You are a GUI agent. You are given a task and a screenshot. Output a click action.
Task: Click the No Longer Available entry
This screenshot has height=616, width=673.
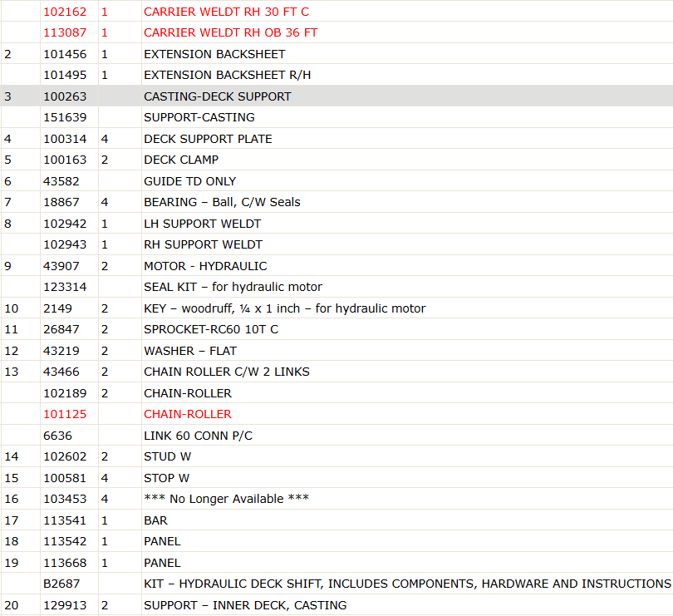click(x=226, y=499)
